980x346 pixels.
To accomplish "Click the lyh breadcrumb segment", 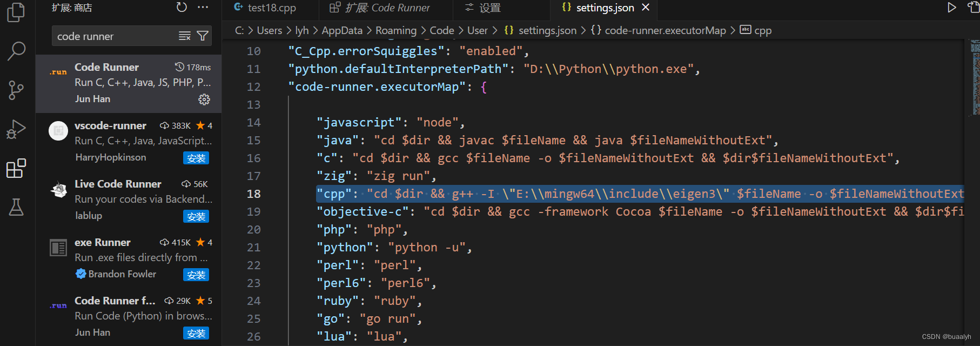I will [302, 30].
